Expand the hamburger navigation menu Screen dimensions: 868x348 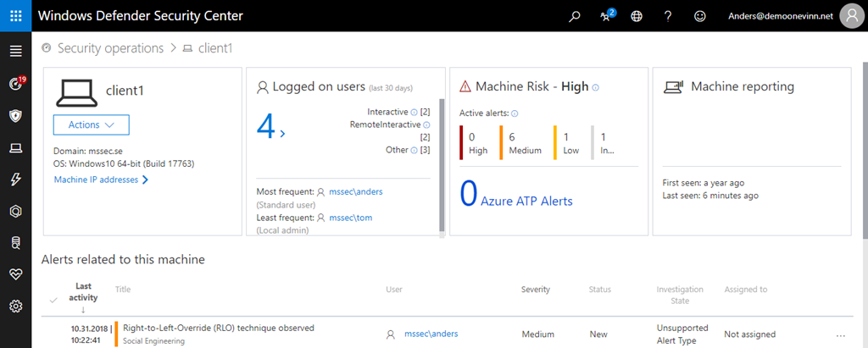(x=15, y=52)
